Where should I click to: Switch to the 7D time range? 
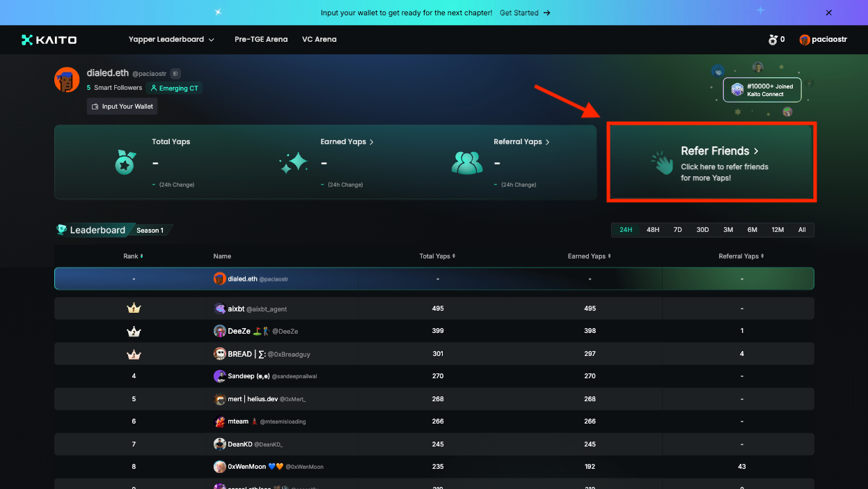[677, 229]
